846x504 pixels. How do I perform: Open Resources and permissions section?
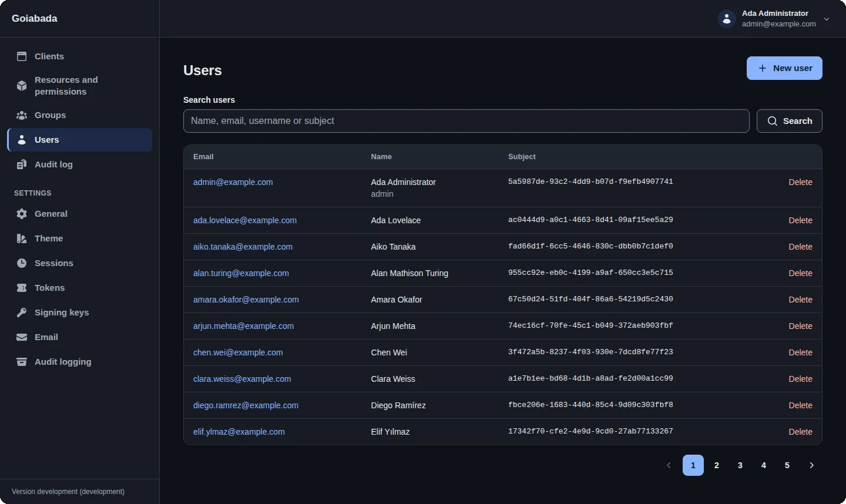tap(80, 86)
